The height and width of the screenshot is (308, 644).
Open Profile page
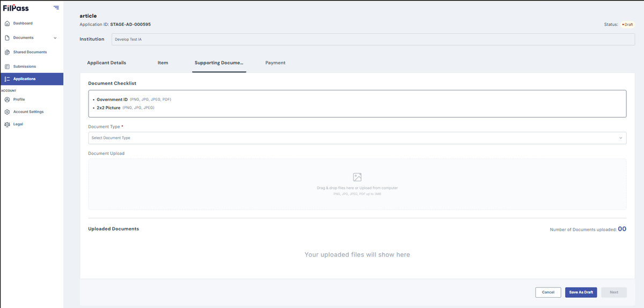[19, 99]
